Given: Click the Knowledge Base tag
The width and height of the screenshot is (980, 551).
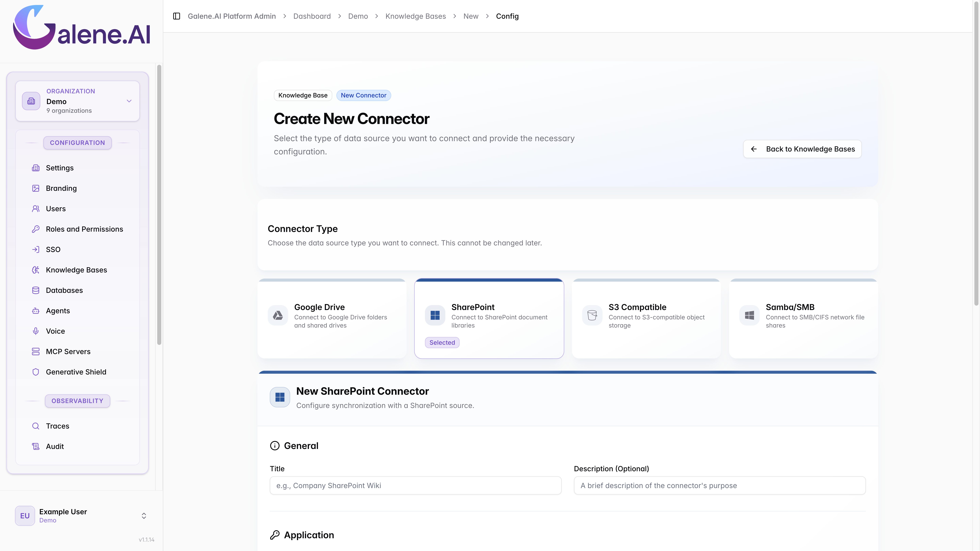Looking at the screenshot, I should tap(303, 95).
